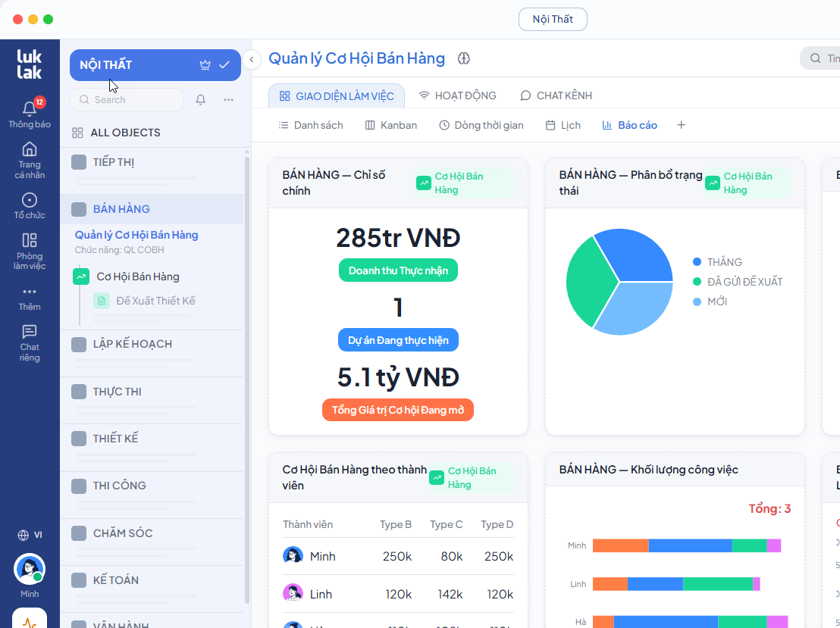Viewport: 840px width, 628px height.
Task: Switch to the HOẠT ĐỘNG tab
Action: (457, 96)
